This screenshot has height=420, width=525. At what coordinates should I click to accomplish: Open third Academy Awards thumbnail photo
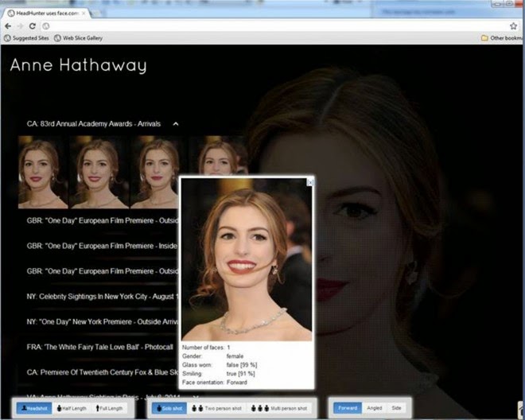click(154, 172)
